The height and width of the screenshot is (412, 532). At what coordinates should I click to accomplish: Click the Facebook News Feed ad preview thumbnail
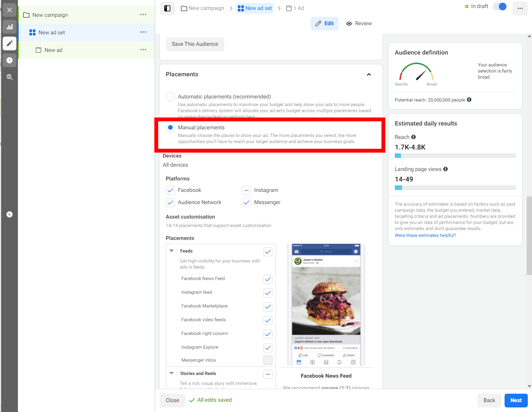(x=326, y=304)
